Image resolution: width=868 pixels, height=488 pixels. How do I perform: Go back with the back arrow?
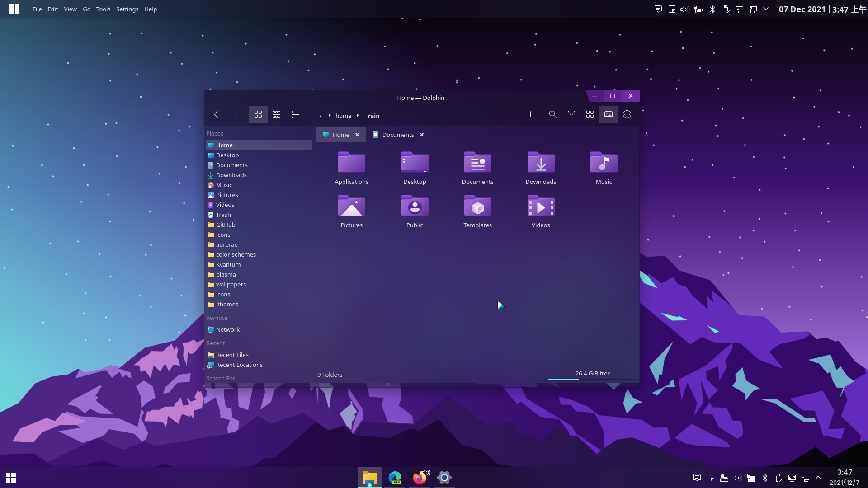[x=216, y=115]
